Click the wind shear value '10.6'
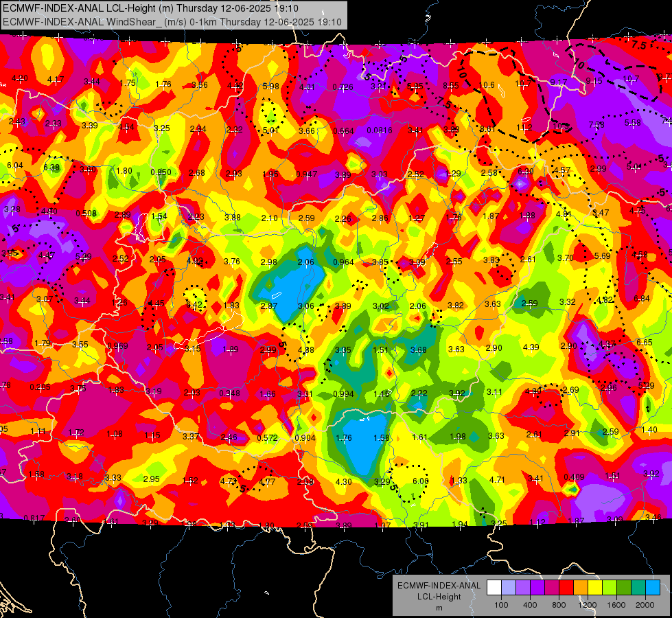This screenshot has height=618, width=672. click(x=487, y=85)
